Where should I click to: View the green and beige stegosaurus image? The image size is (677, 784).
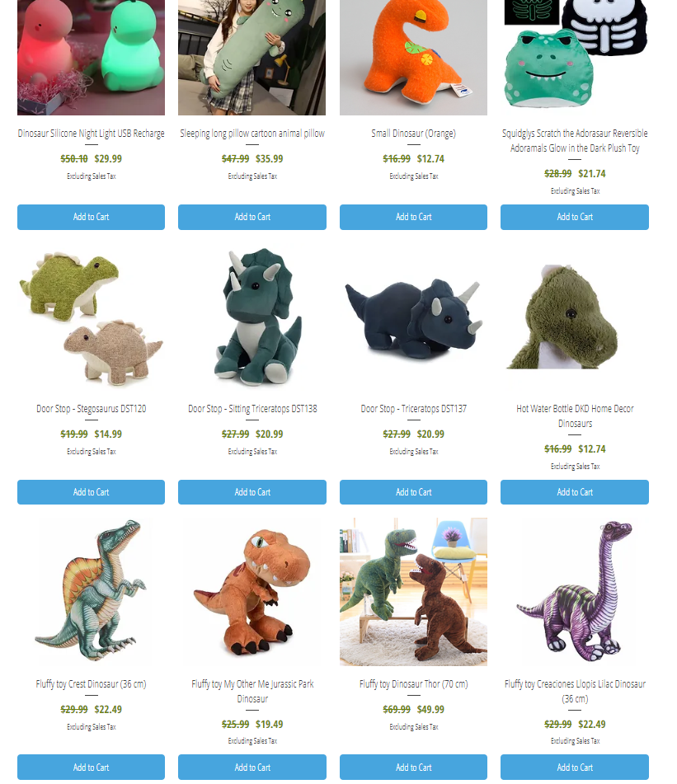click(x=91, y=318)
